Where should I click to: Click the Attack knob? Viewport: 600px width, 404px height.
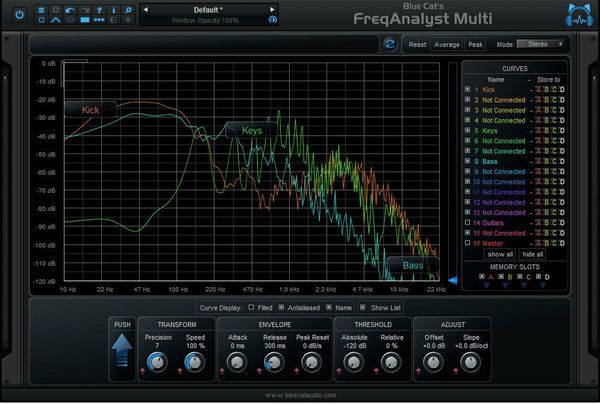point(237,362)
